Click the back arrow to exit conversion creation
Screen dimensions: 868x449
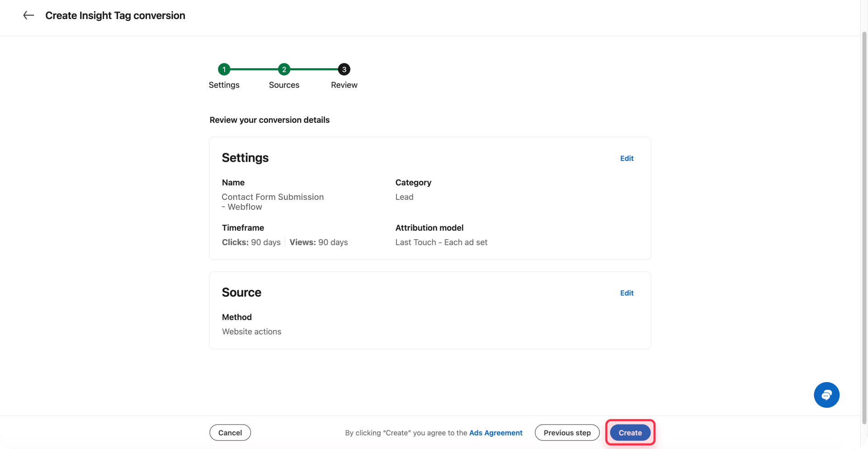pos(28,15)
